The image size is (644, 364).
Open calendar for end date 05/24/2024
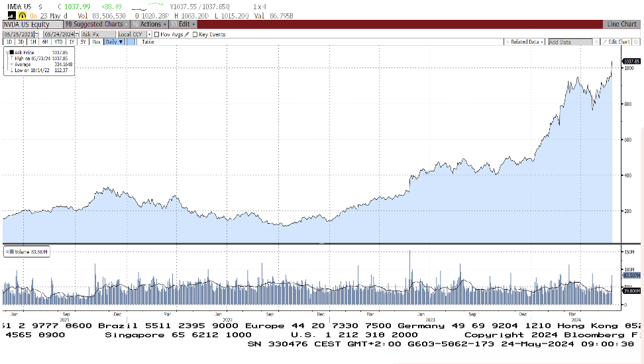pyautogui.click(x=76, y=34)
